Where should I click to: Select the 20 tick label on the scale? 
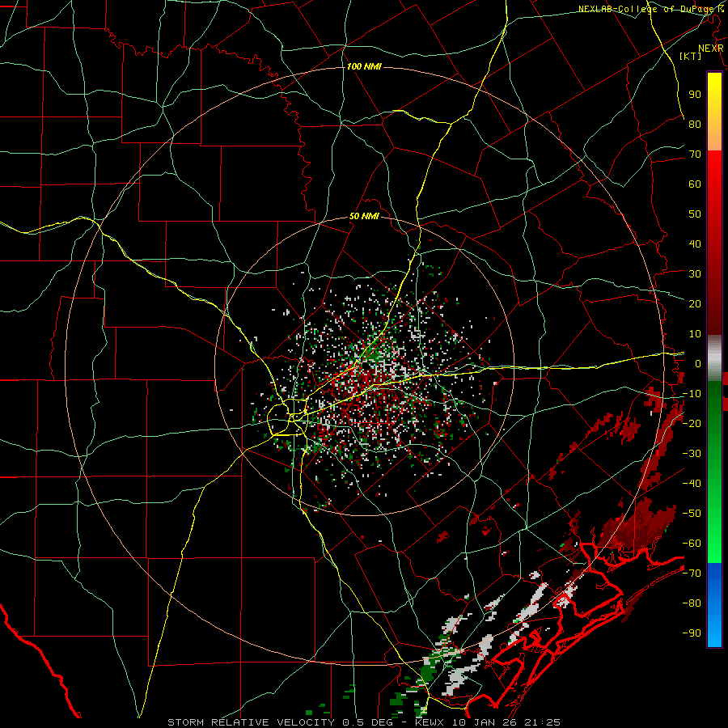[x=695, y=303]
